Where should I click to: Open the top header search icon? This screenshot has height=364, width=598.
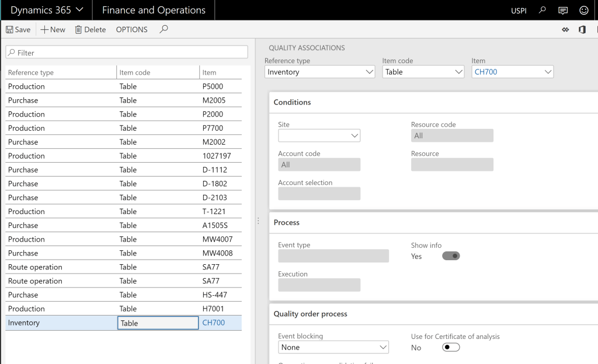pyautogui.click(x=543, y=10)
